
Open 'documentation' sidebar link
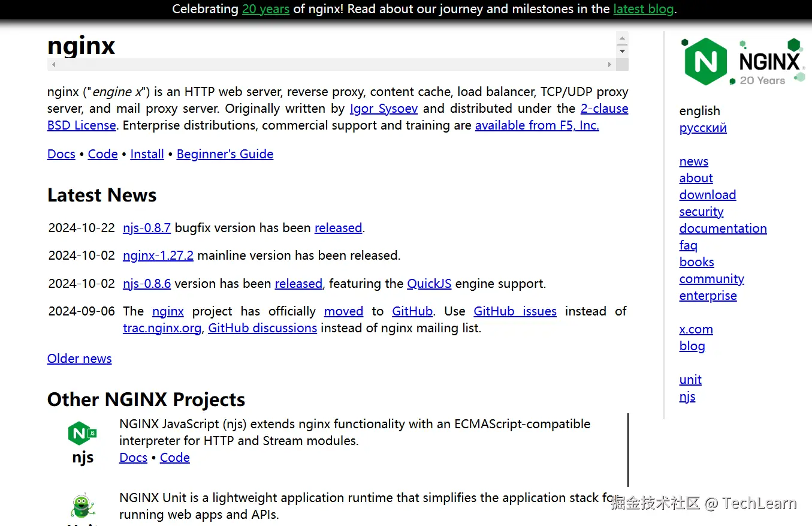723,229
